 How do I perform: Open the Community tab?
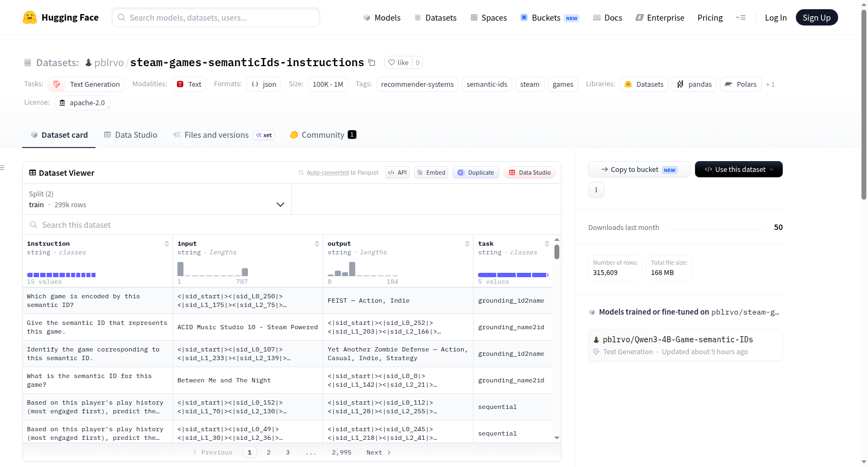pos(323,135)
